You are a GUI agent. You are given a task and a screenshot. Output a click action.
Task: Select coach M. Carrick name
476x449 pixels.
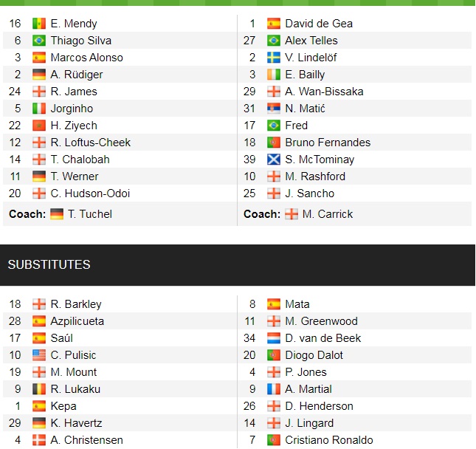click(x=328, y=214)
